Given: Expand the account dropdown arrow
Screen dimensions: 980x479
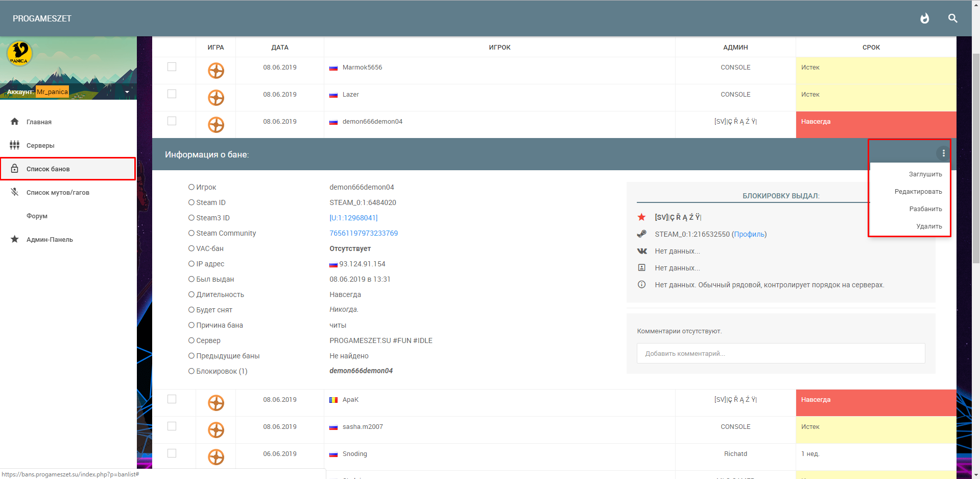Looking at the screenshot, I should pos(127,92).
